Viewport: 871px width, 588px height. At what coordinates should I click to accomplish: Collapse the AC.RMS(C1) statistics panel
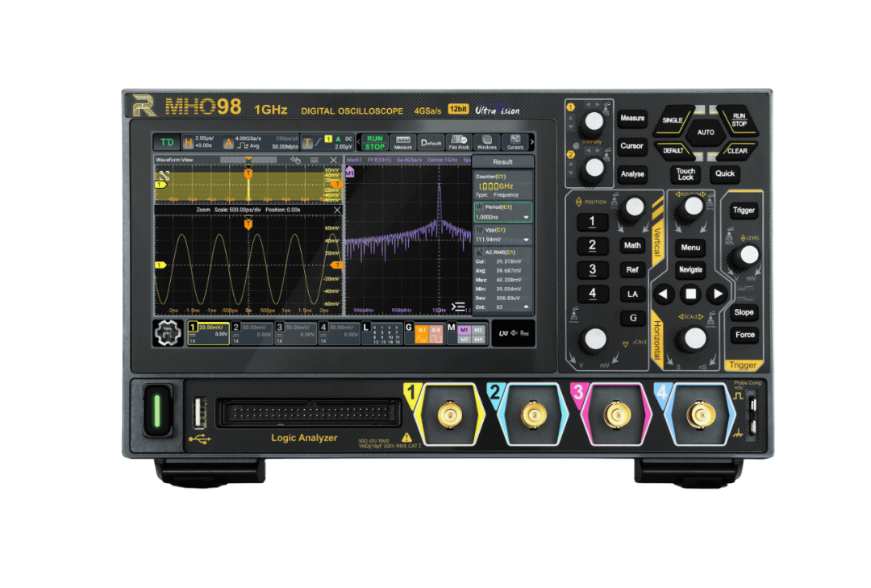[526, 307]
